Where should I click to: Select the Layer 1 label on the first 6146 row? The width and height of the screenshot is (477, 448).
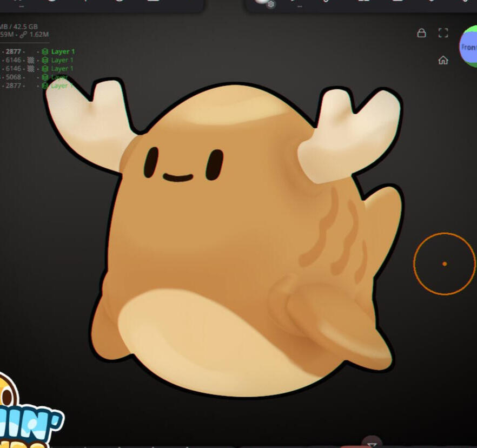62,60
